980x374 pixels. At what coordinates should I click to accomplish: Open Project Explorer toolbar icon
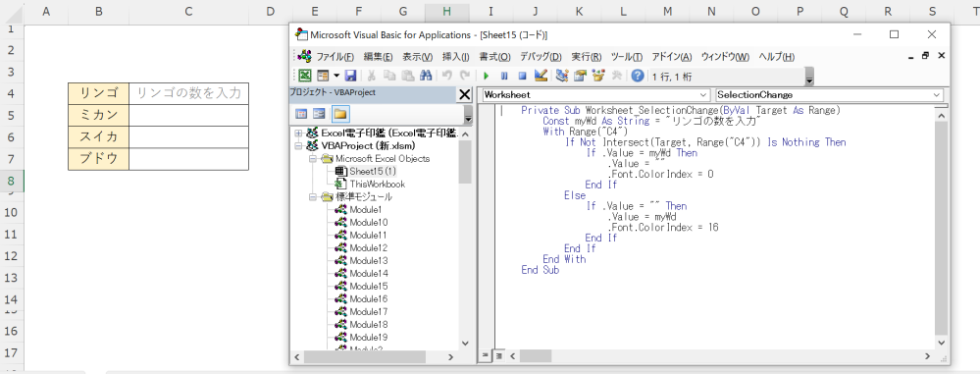pyautogui.click(x=561, y=76)
